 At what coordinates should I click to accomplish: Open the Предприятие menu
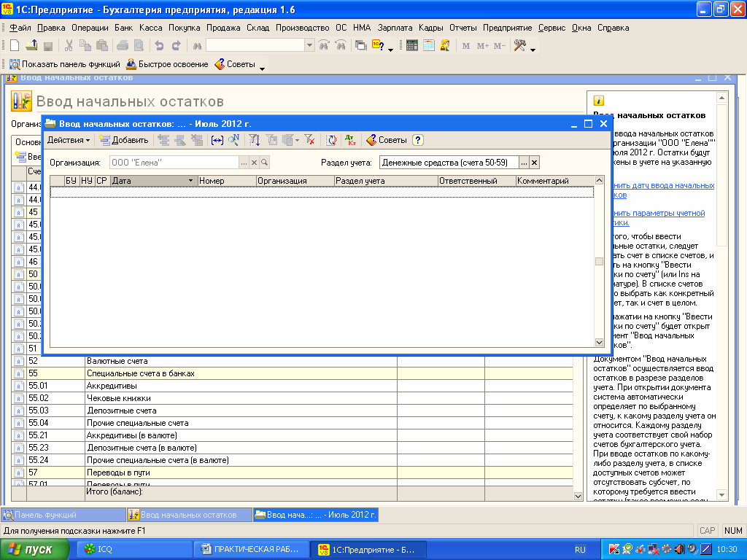(508, 28)
